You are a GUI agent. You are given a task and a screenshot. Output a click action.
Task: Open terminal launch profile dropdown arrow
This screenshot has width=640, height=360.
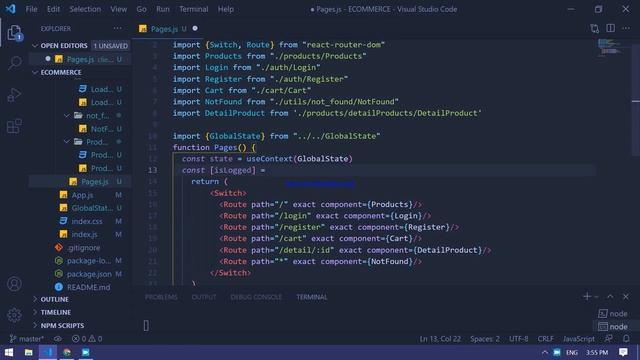pos(596,297)
